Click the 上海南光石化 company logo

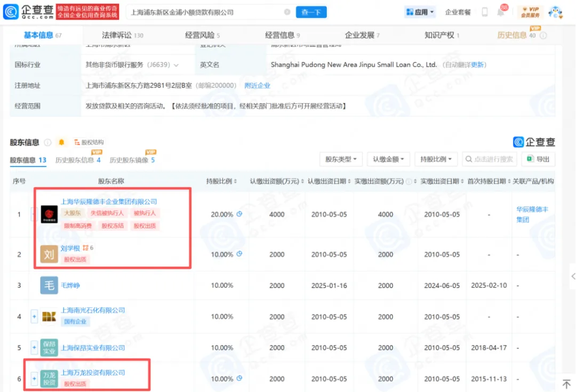pyautogui.click(x=49, y=316)
